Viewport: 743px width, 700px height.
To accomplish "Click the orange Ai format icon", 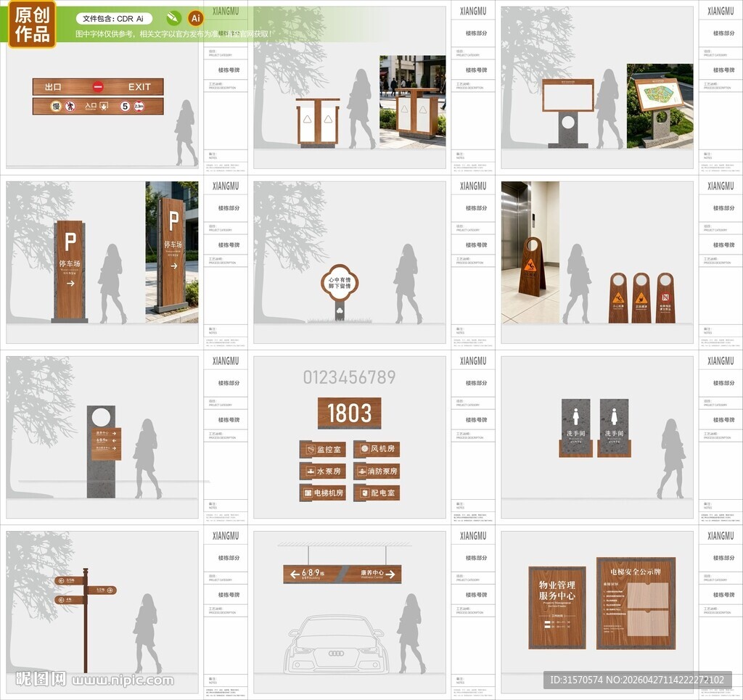I will 195,18.
